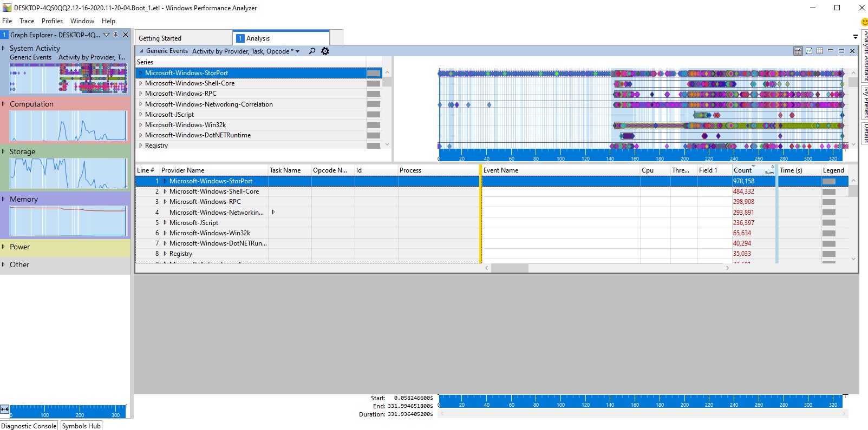Click the zoom-to-fit icon in Graph Explorer
The width and height of the screenshot is (868, 430).
click(x=4, y=409)
